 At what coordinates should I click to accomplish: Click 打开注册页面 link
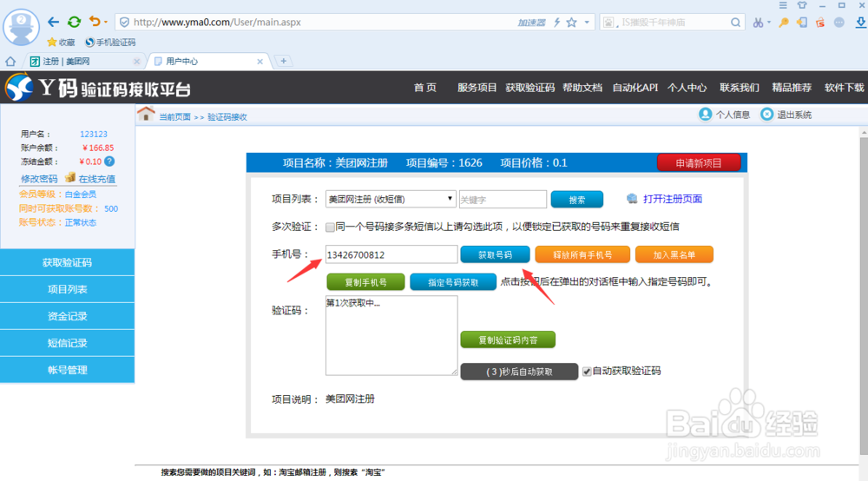click(x=672, y=199)
